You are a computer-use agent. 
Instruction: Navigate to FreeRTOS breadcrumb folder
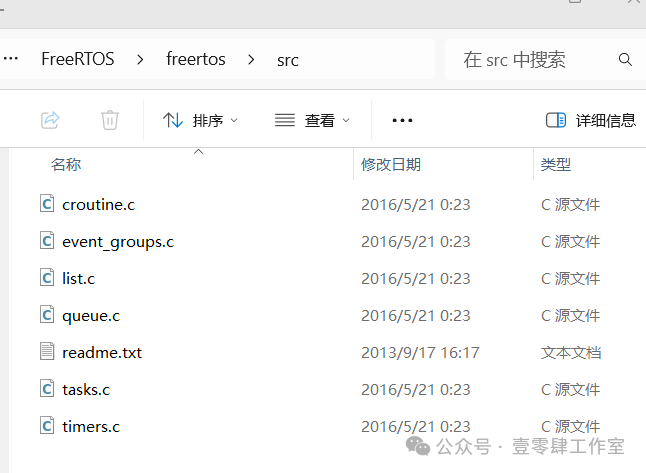[78, 59]
